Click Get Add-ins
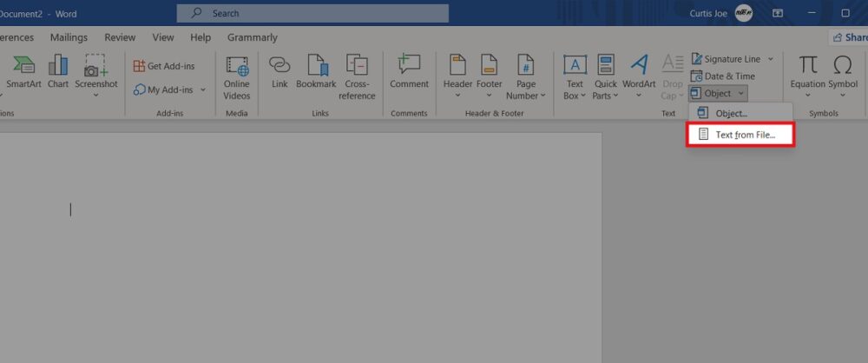868x363 pixels. (164, 66)
